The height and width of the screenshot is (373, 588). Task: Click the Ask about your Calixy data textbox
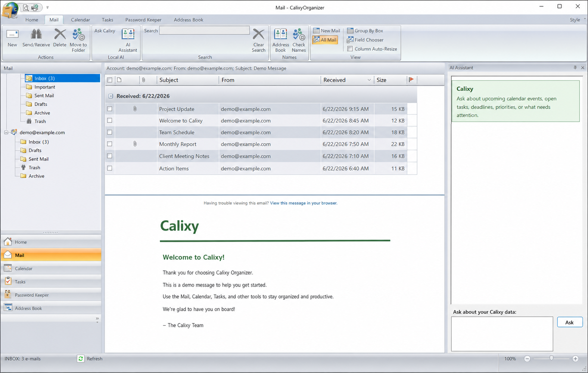[502, 334]
